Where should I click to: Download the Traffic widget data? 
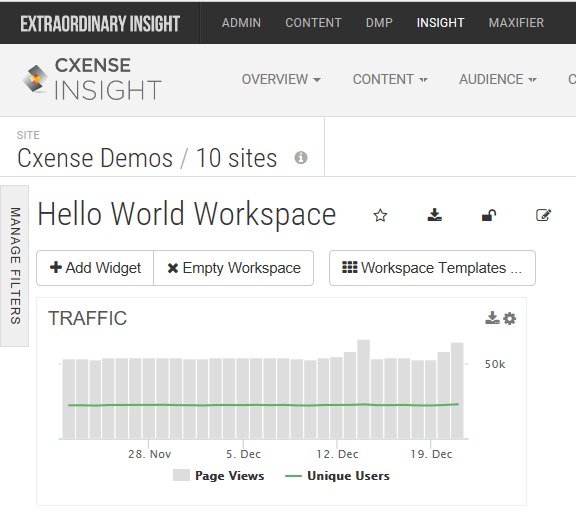pyautogui.click(x=492, y=318)
